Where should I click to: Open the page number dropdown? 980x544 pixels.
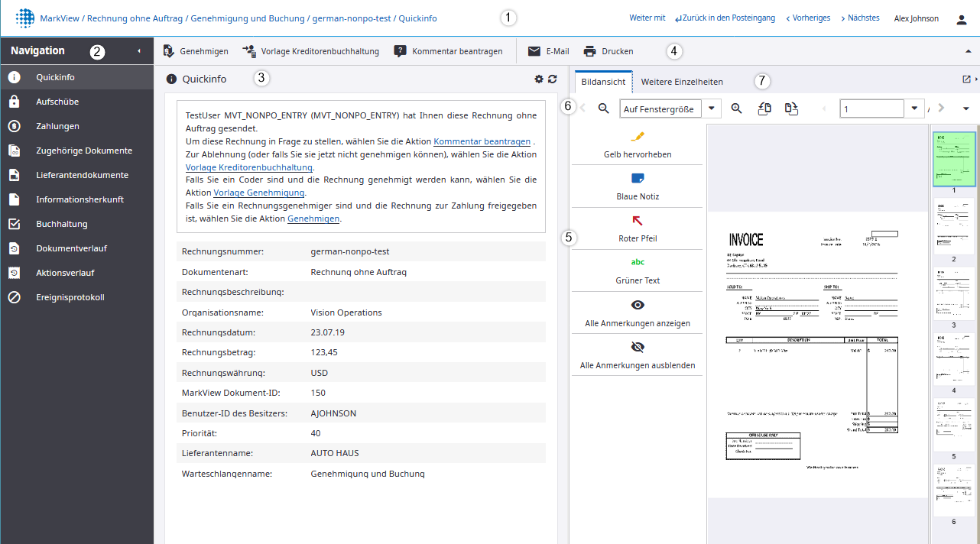[914, 108]
